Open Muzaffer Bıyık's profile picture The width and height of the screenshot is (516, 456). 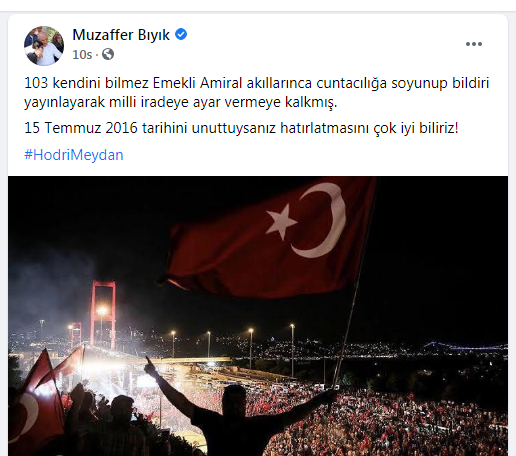[44, 46]
